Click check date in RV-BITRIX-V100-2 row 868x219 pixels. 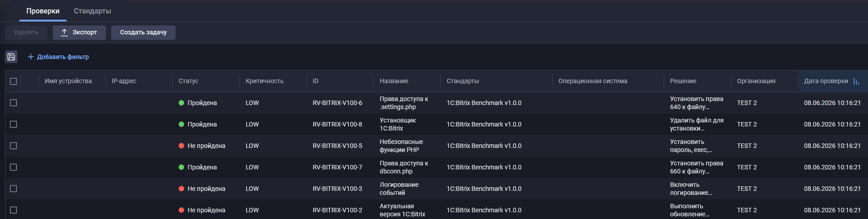pyautogui.click(x=832, y=210)
